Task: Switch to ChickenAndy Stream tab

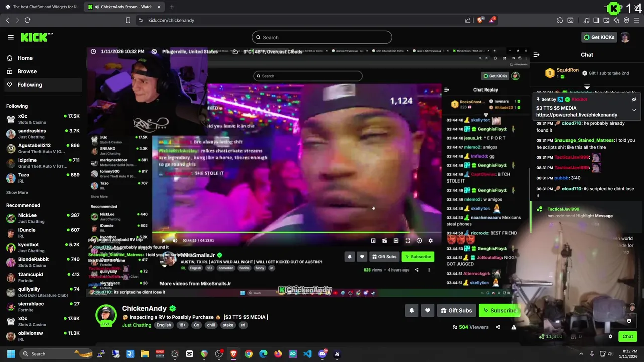Action: click(124, 7)
